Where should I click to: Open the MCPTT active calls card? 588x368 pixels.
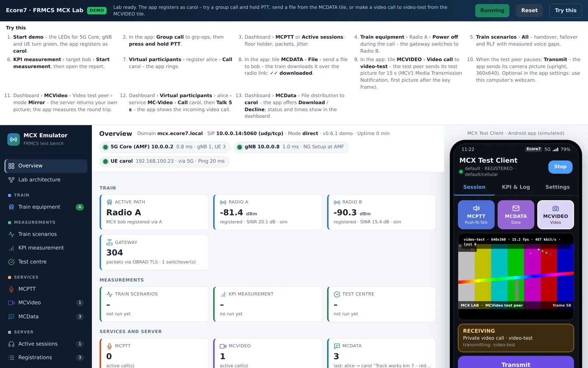tap(154, 353)
